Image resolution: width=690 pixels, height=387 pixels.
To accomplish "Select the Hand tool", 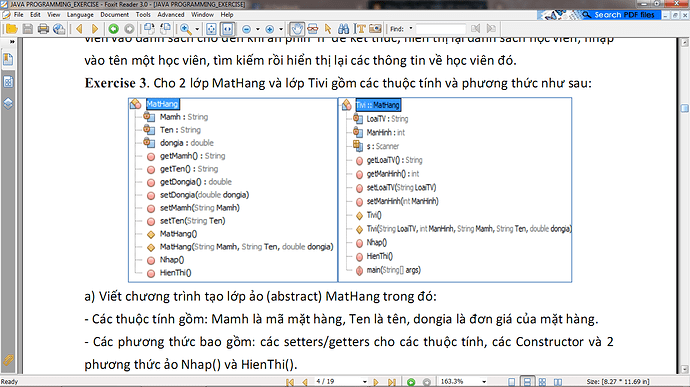I will coord(297,29).
